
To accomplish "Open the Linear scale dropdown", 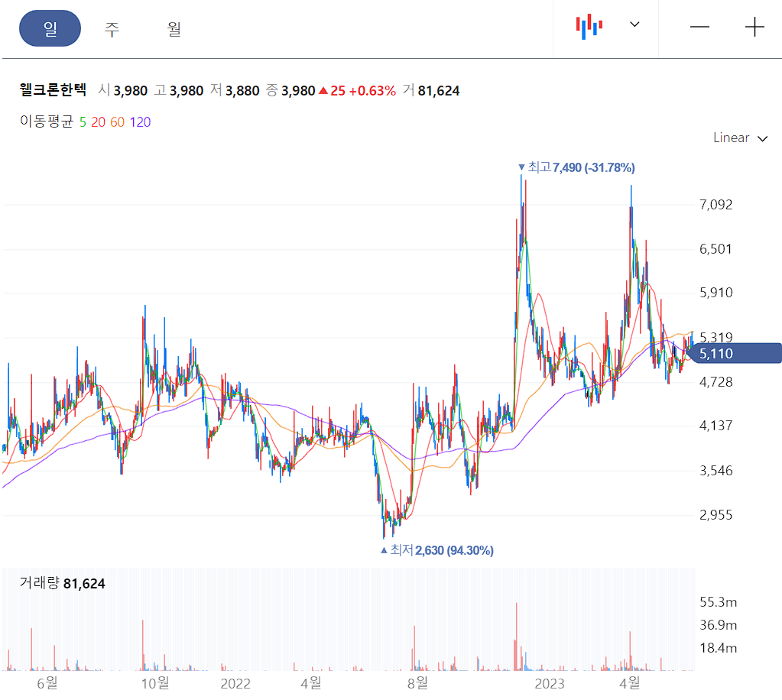I will pyautogui.click(x=732, y=138).
